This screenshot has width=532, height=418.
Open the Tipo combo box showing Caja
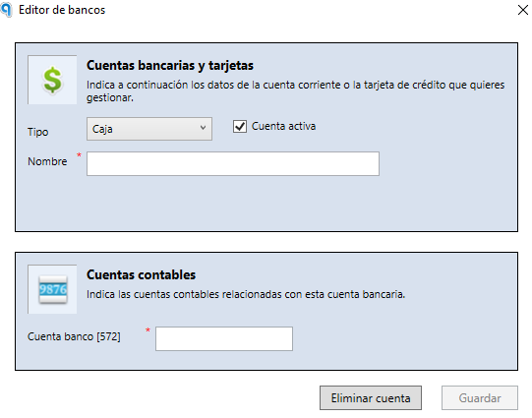pyautogui.click(x=149, y=129)
